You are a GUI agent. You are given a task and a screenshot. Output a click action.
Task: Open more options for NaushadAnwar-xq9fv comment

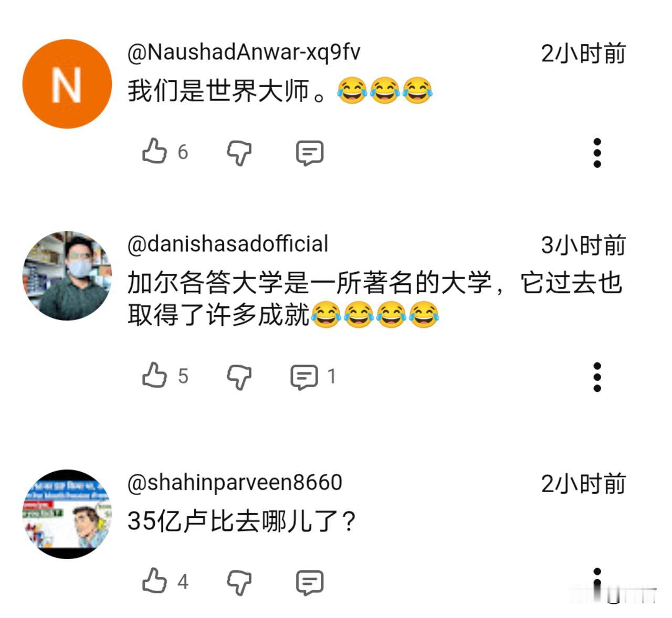tap(597, 153)
